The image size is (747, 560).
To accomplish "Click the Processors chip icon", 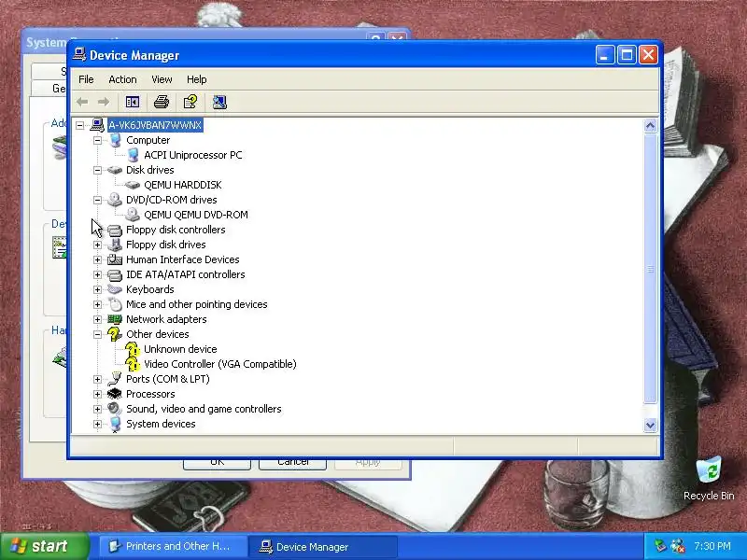I will click(x=115, y=394).
